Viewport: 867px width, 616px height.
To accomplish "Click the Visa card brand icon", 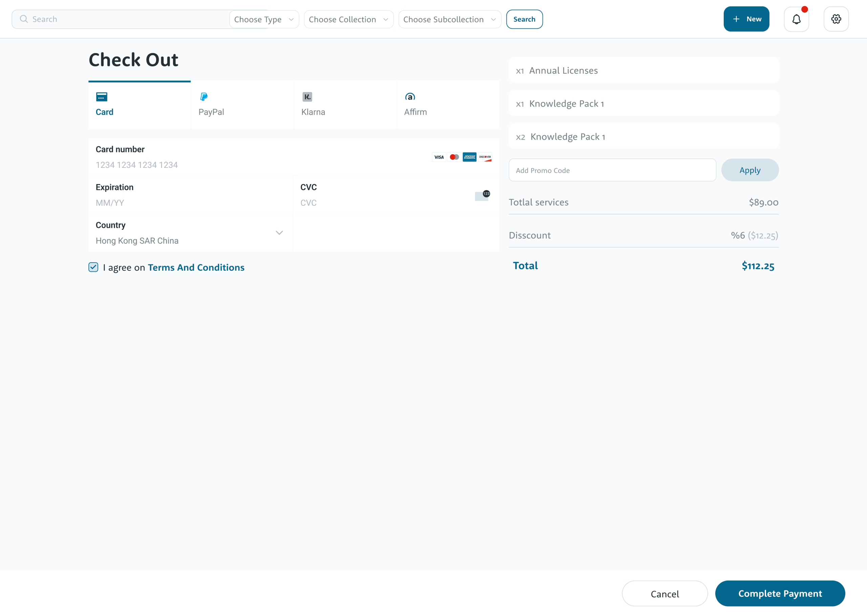I will click(x=439, y=157).
